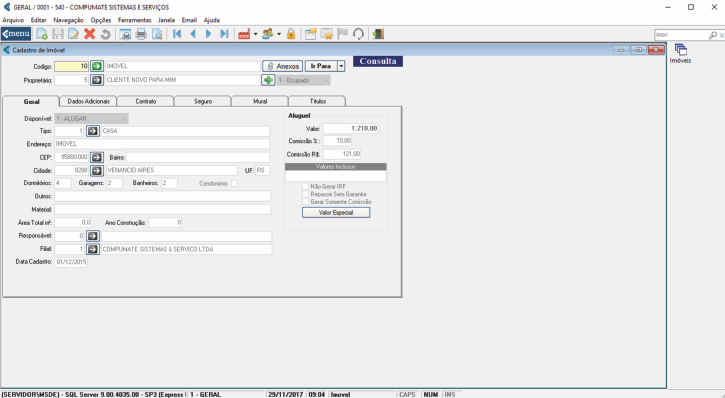Click the headset support icon

(358, 34)
